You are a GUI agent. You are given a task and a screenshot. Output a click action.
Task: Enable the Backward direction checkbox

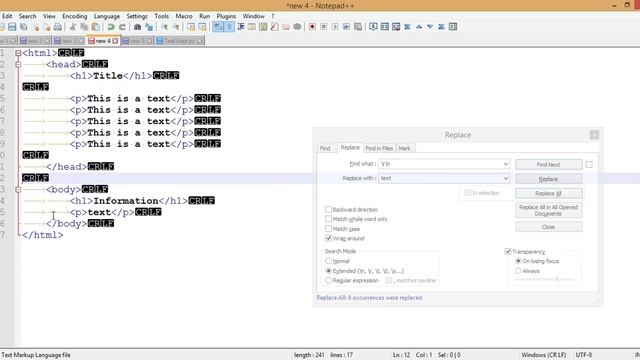328,209
